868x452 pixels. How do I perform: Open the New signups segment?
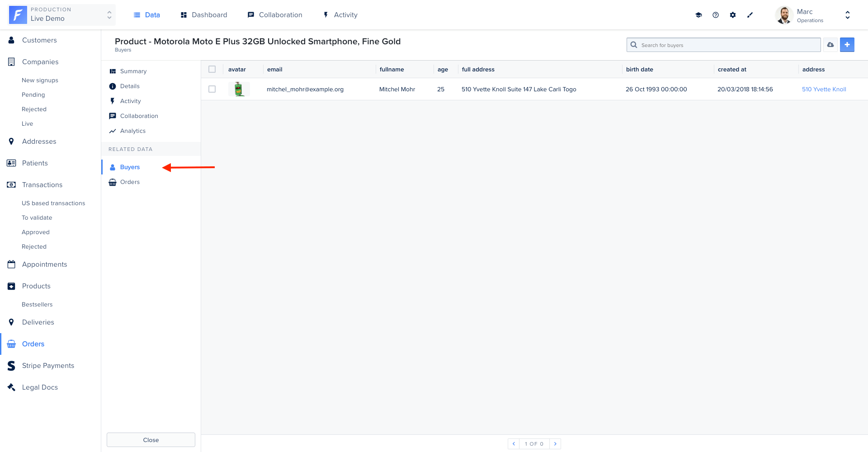click(x=40, y=80)
